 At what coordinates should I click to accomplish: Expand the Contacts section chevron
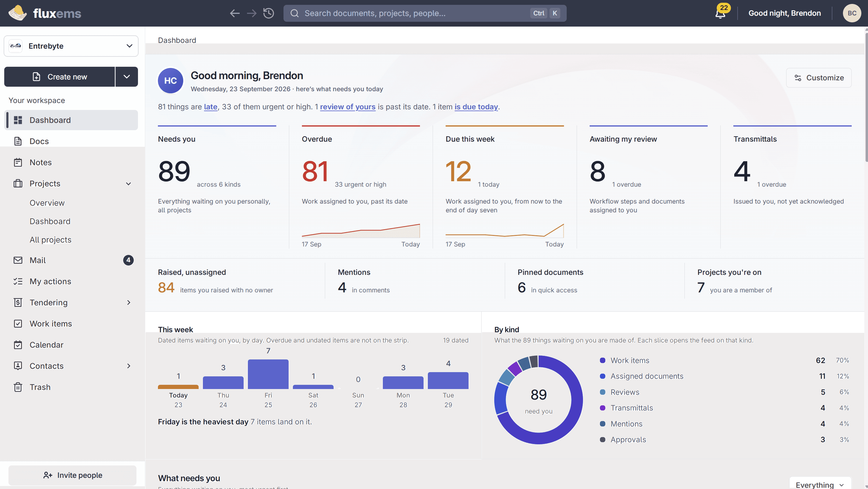pos(128,366)
